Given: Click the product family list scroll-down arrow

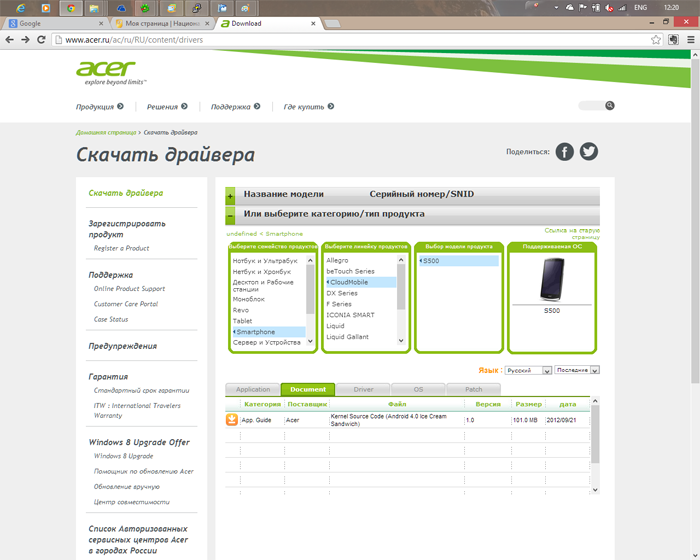Looking at the screenshot, I should tap(310, 341).
